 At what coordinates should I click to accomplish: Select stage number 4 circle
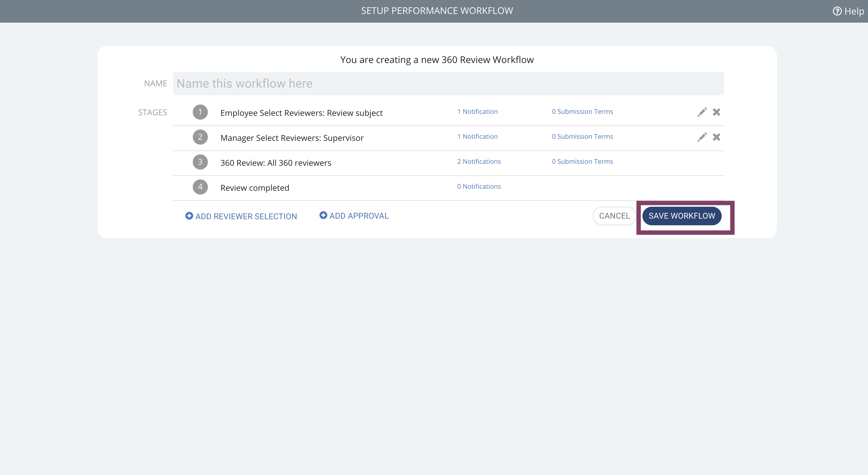pos(200,187)
